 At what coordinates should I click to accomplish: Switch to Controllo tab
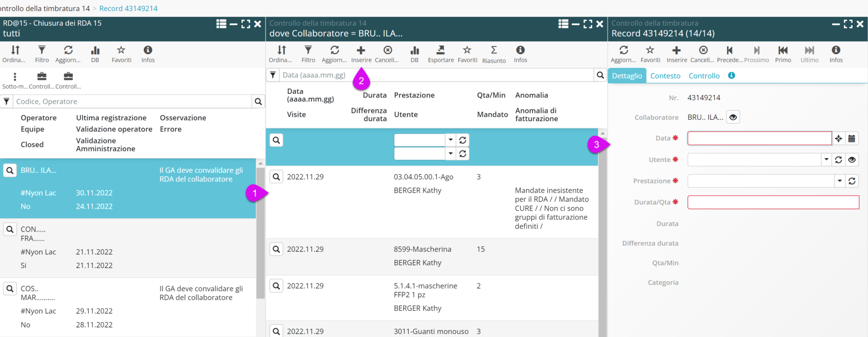click(x=704, y=76)
